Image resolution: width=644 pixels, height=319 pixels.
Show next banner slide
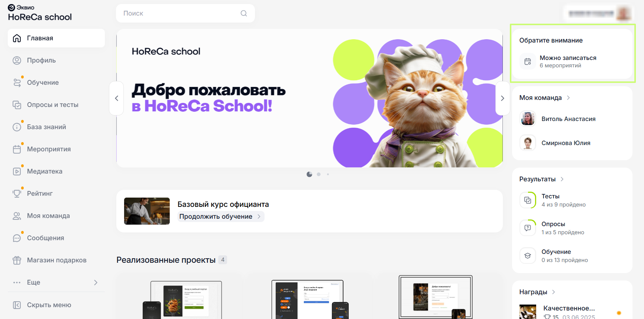(502, 98)
